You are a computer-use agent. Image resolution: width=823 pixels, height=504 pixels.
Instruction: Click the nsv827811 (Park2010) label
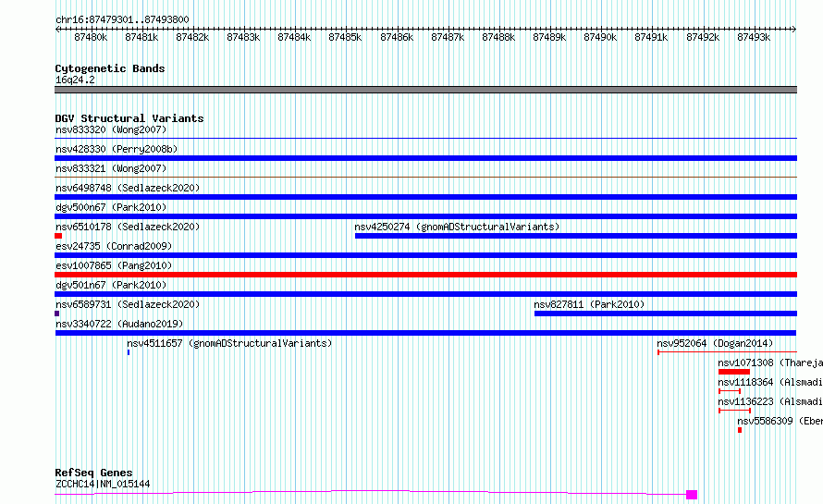tap(589, 304)
